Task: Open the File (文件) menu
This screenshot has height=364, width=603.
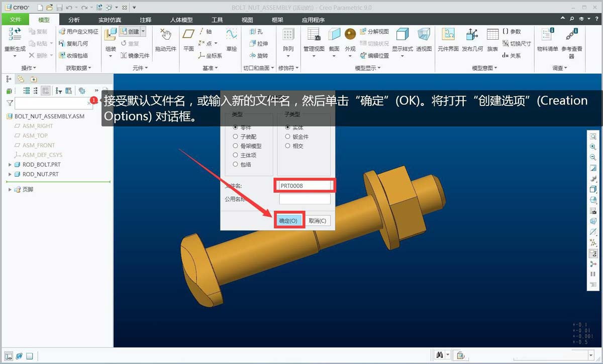Action: (16, 20)
